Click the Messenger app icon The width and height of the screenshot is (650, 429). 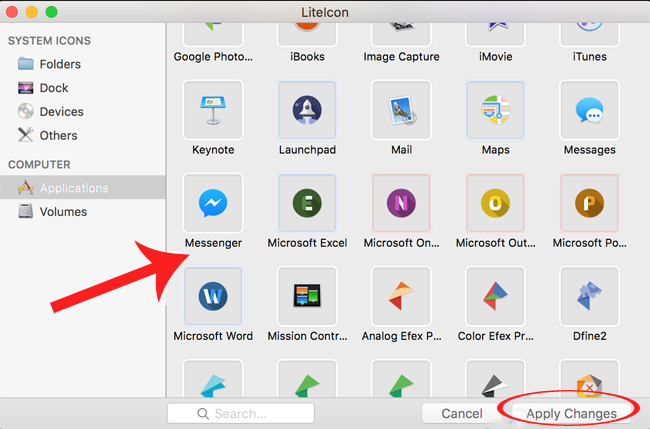213,203
